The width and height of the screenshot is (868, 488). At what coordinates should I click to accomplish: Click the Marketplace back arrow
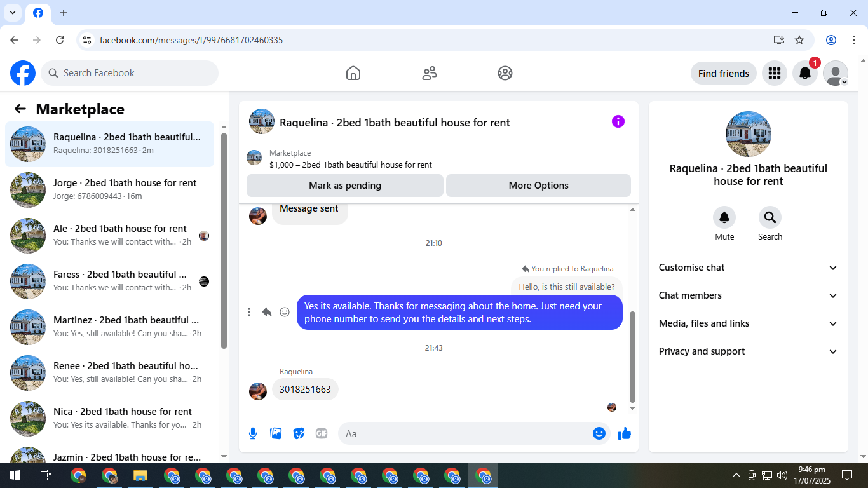[20, 109]
